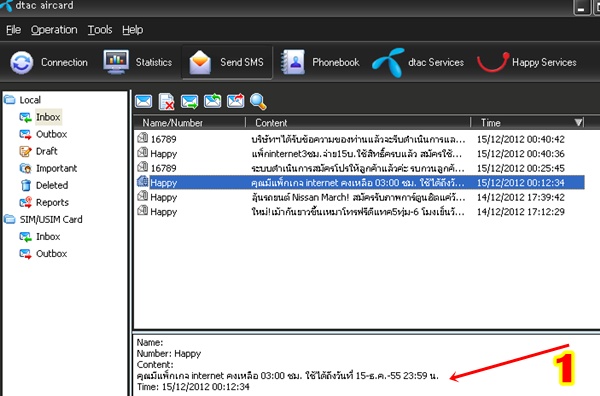Click the magnifier search messages icon
The height and width of the screenshot is (396, 600).
(258, 102)
